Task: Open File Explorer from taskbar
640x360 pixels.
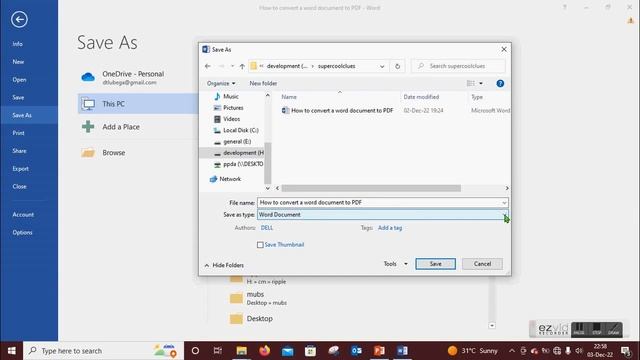Action: 241,351
